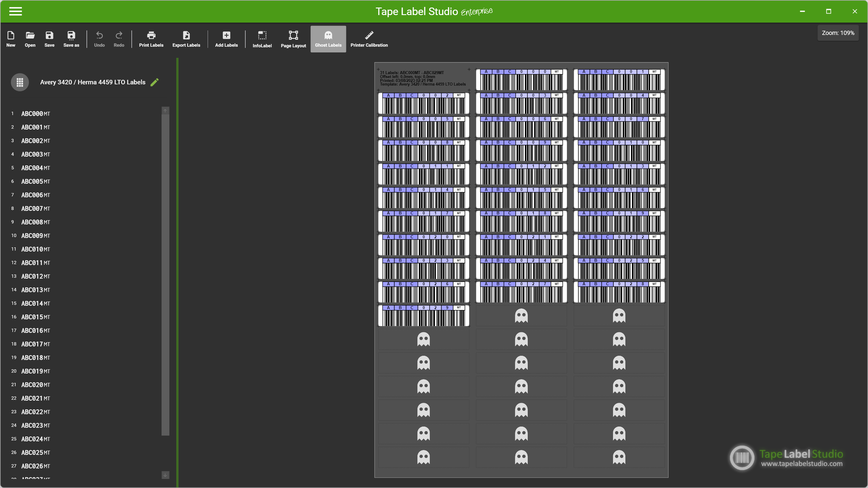Select list entry ABC020MT

(35, 385)
